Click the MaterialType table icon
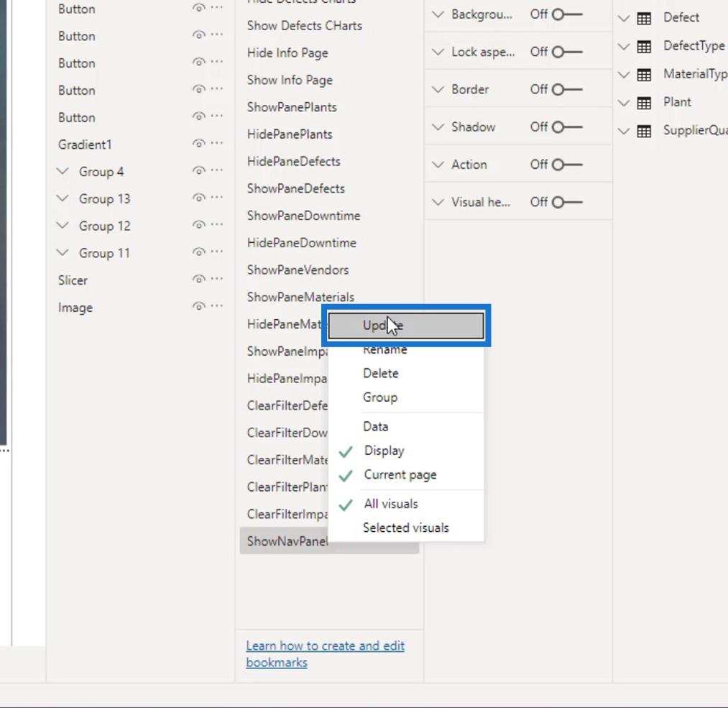Screen dimensions: 728x708 coord(644,75)
